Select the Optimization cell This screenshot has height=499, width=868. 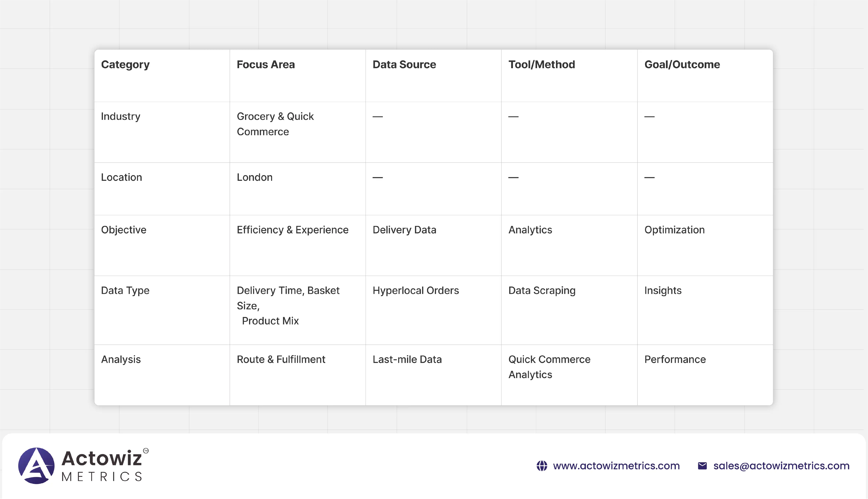[674, 230]
